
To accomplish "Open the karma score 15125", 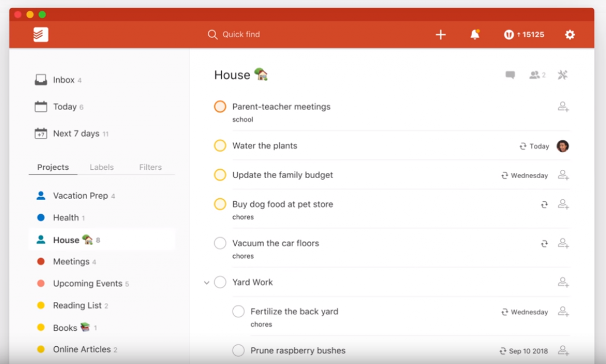I will click(x=524, y=35).
